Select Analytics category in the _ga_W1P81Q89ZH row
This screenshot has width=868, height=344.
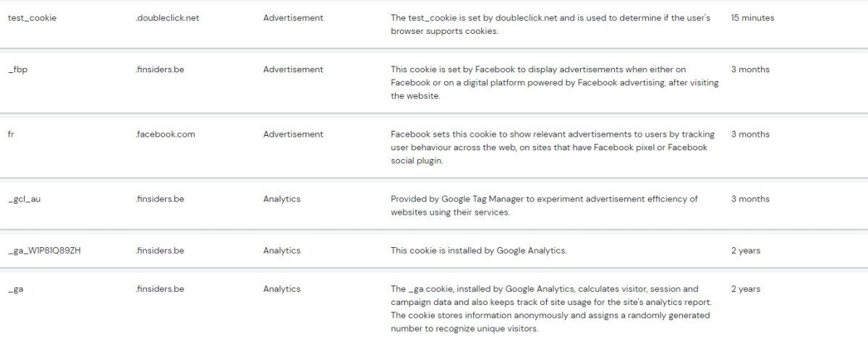pyautogui.click(x=281, y=251)
